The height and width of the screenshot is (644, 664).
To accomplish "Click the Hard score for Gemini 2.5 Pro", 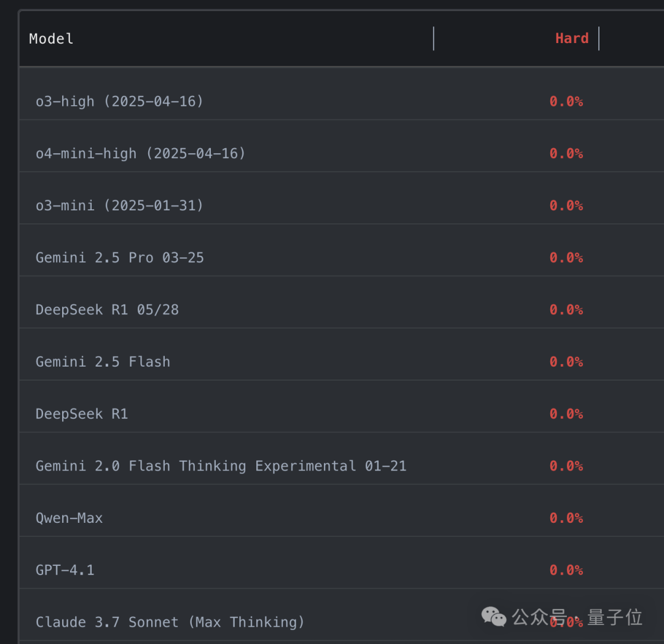I will coord(566,258).
